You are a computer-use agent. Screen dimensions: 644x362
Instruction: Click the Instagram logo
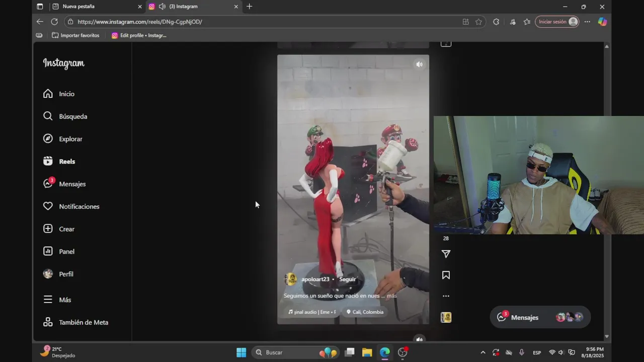[63, 63]
